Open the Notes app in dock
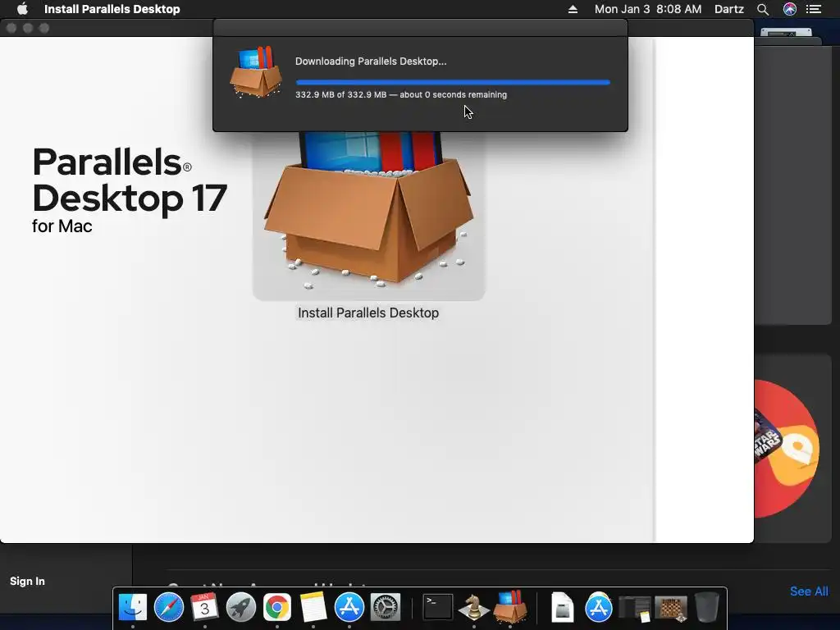Viewport: 840px width, 630px height. pyautogui.click(x=313, y=608)
